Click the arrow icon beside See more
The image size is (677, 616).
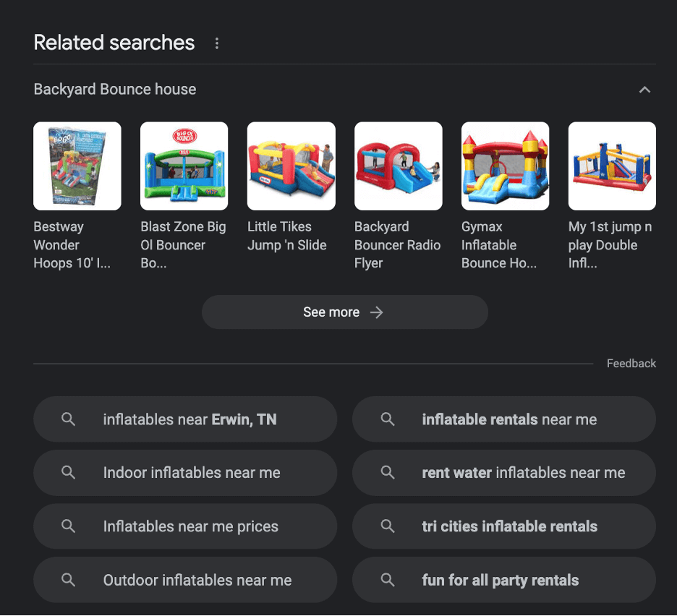(377, 312)
